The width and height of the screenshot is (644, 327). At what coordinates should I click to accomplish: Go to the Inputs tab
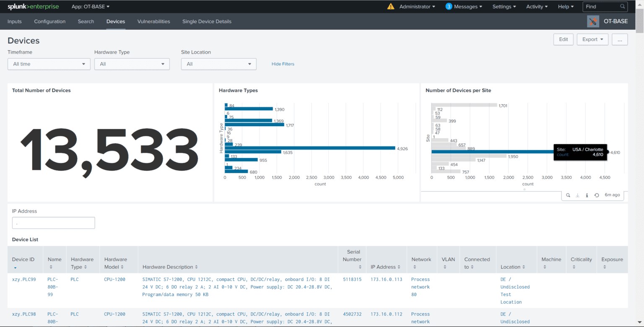[x=15, y=21]
